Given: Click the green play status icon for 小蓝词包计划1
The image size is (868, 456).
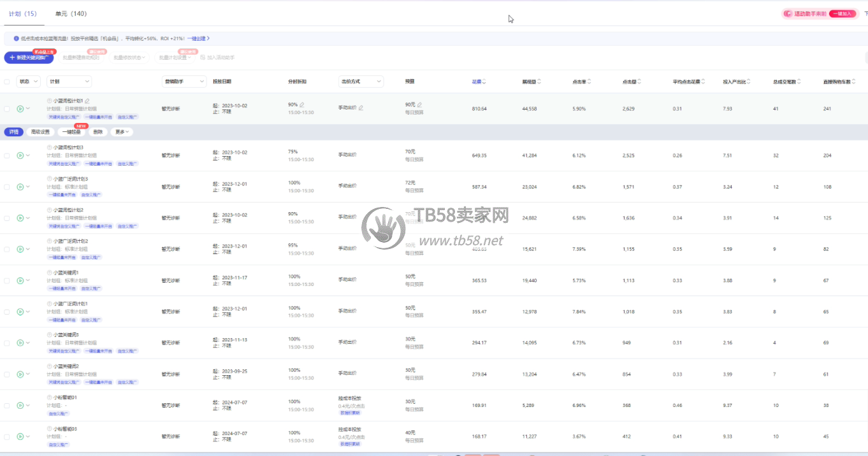Looking at the screenshot, I should 20,109.
